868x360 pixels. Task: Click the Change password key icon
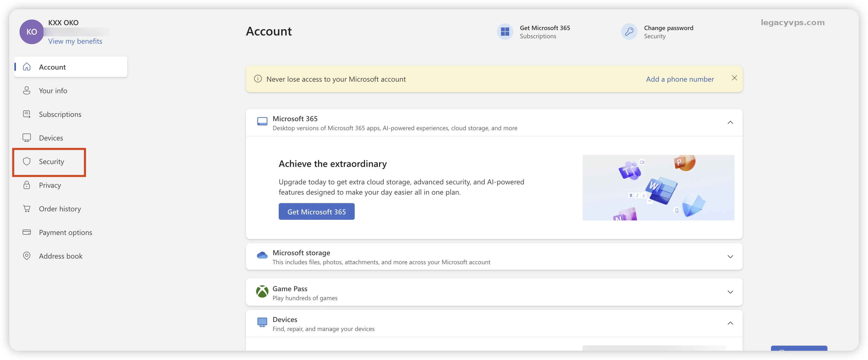(x=629, y=32)
